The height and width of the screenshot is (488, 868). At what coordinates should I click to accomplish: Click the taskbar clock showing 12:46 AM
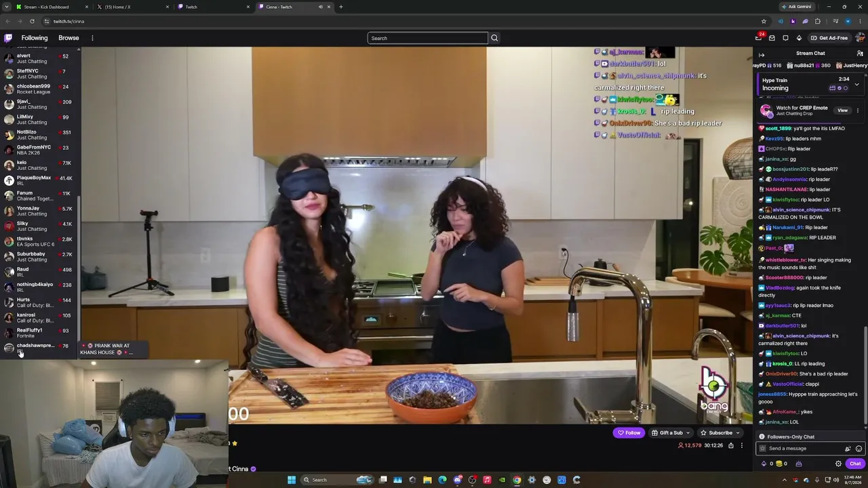coord(853,480)
